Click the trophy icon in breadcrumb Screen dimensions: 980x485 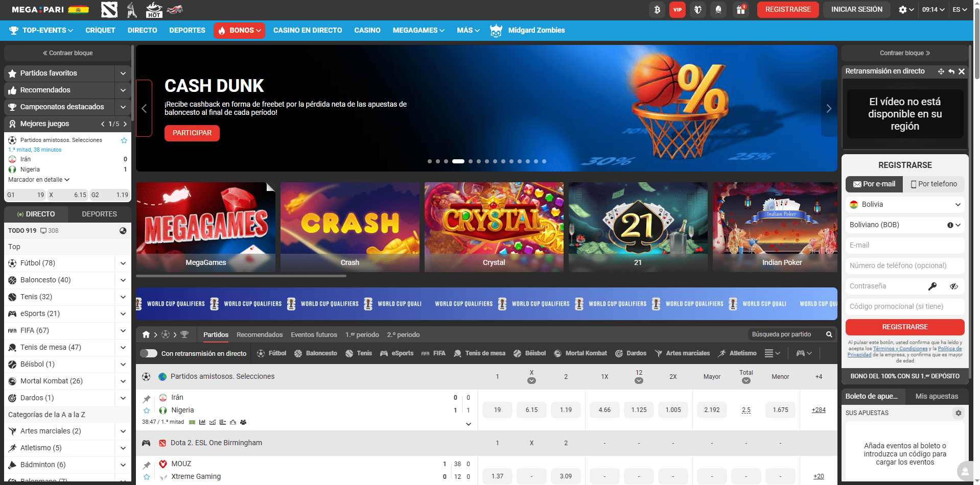[x=184, y=334]
